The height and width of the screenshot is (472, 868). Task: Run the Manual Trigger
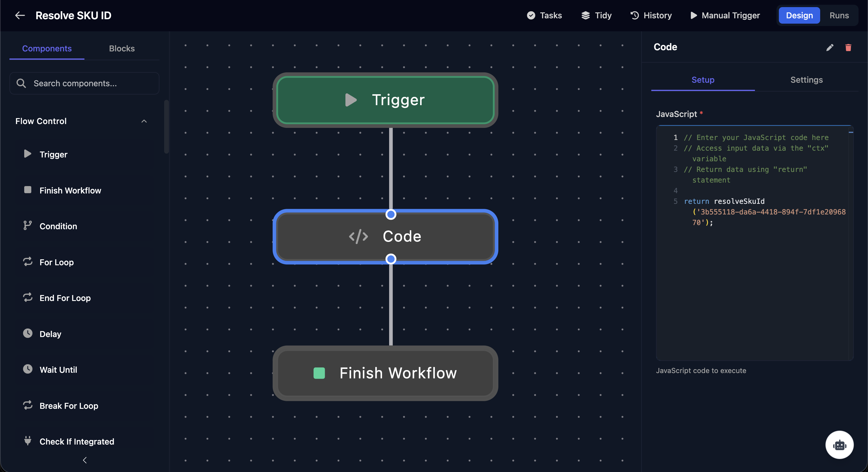tap(725, 16)
